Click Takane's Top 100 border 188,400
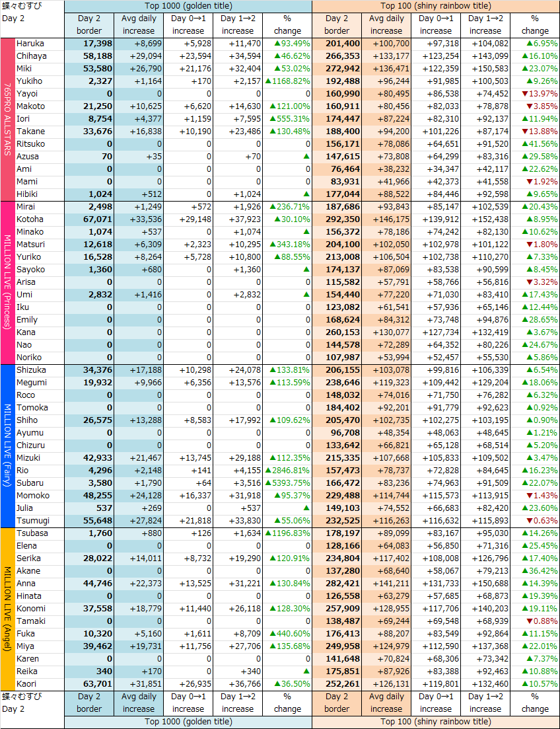 [337, 132]
